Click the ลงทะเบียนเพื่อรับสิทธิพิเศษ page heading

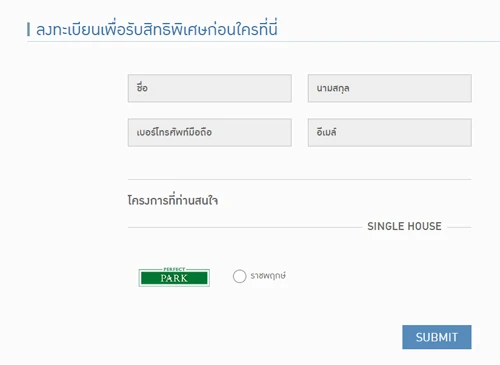point(157,29)
